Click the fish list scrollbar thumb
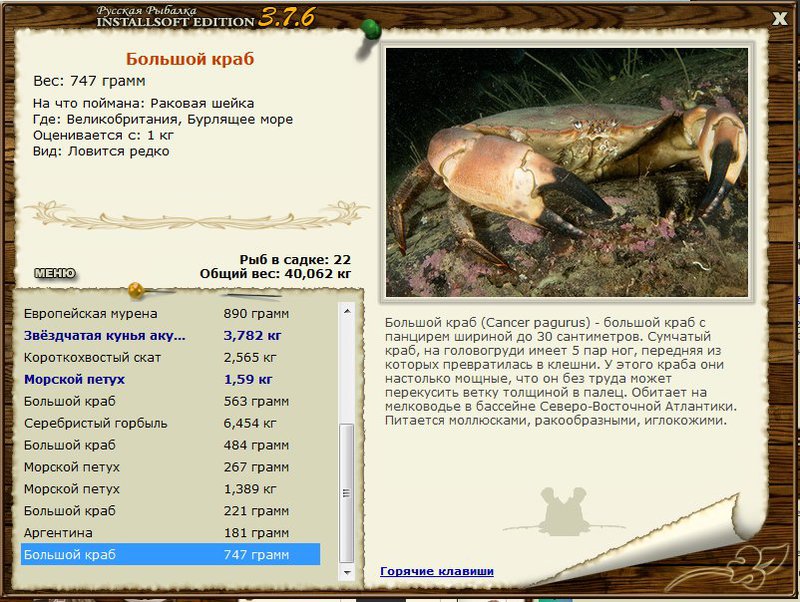The width and height of the screenshot is (800, 602). tap(347, 493)
